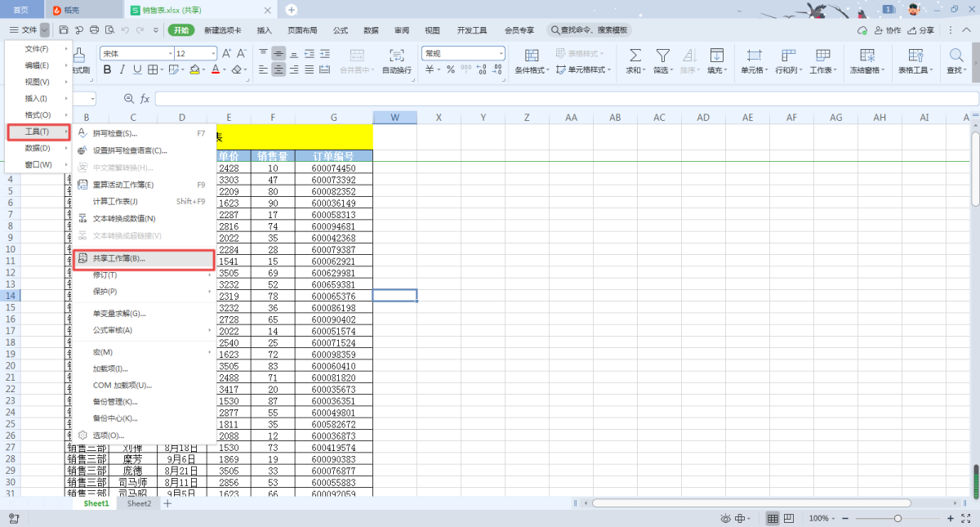
Task: Expand the number format dropdown (常规)
Action: click(x=501, y=54)
